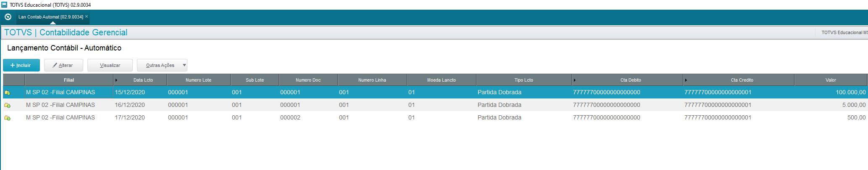Click the Numero Lote column header

(x=199, y=80)
